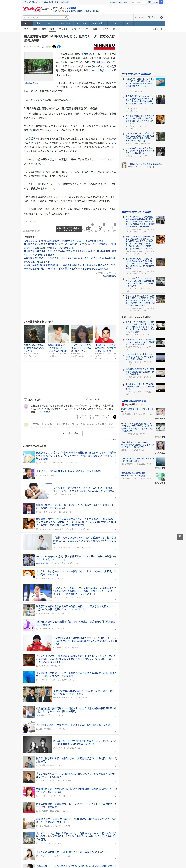
Task: Click the scroll-to-top arrow button
Action: [180, 537]
